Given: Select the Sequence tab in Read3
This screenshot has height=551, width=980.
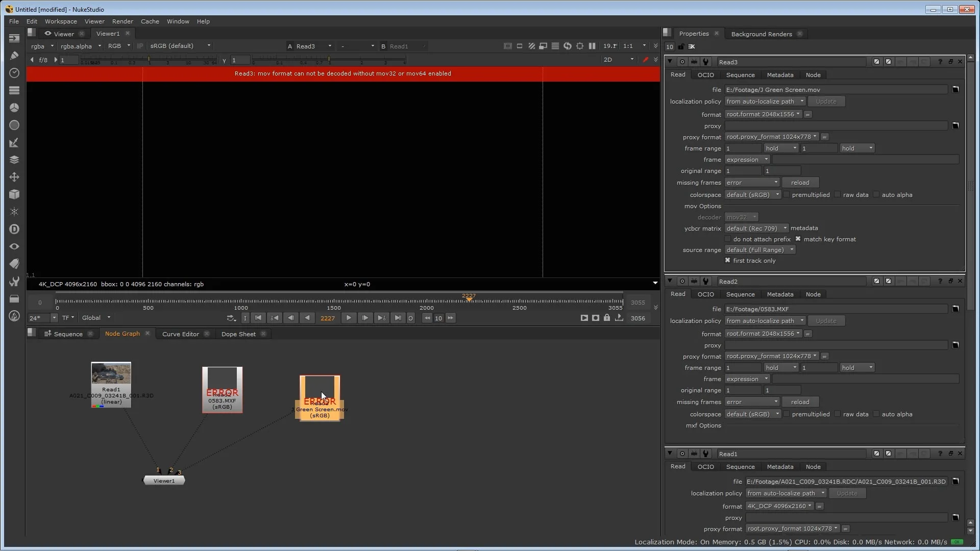Looking at the screenshot, I should (740, 74).
